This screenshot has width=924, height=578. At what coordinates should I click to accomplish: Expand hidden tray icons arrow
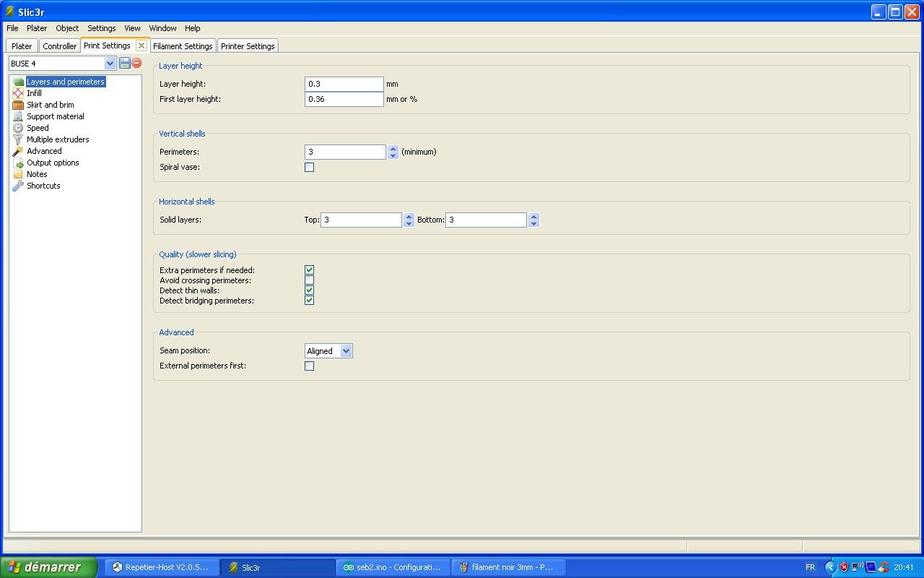pos(830,567)
